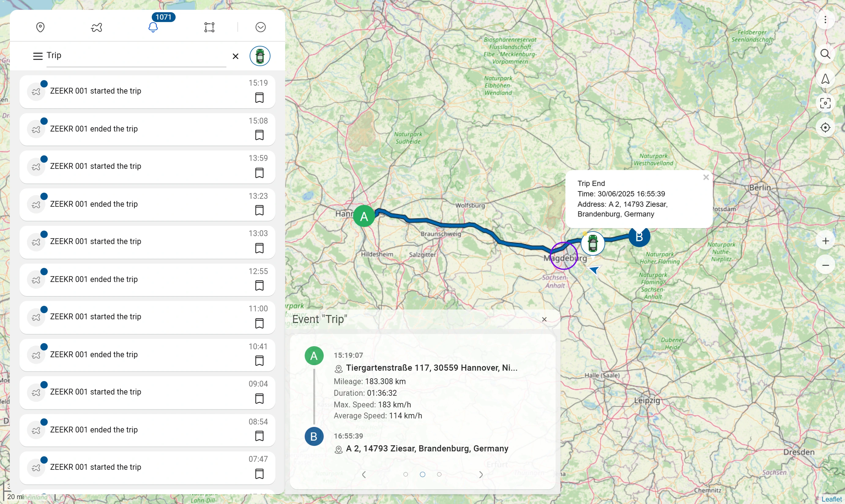Bookmark the 15:19 started trip event
The width and height of the screenshot is (845, 504).
click(259, 98)
